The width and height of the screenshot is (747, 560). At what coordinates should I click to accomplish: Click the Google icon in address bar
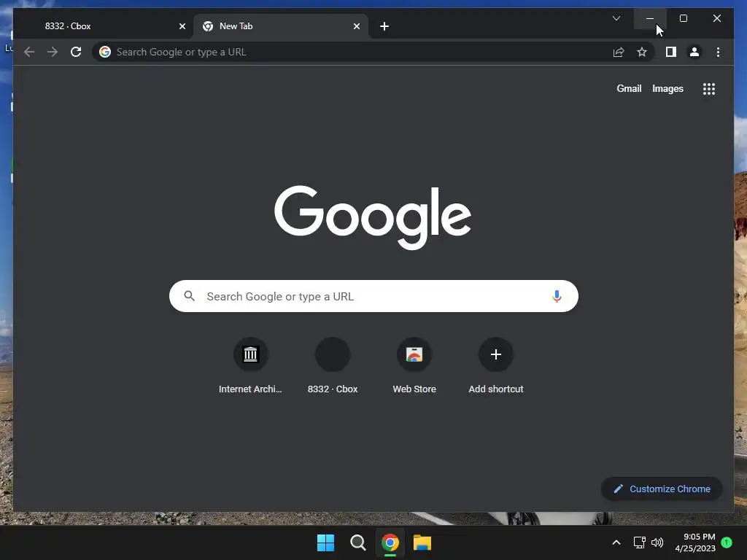[x=105, y=52]
